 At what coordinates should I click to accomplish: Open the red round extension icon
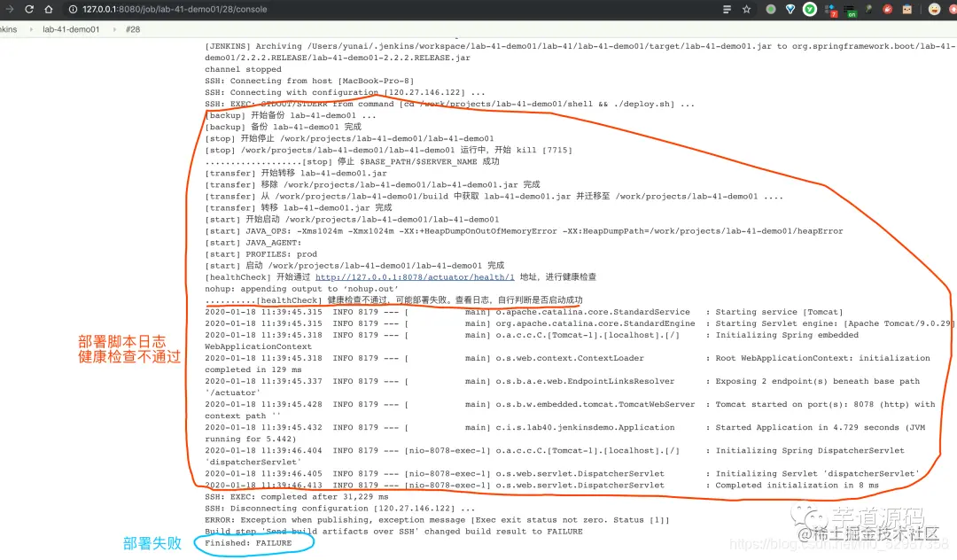tap(888, 9)
